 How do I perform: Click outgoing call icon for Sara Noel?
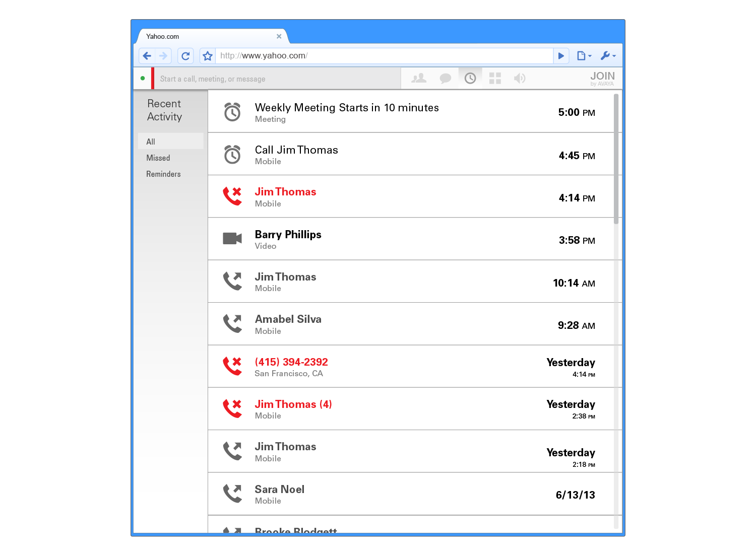(x=232, y=494)
